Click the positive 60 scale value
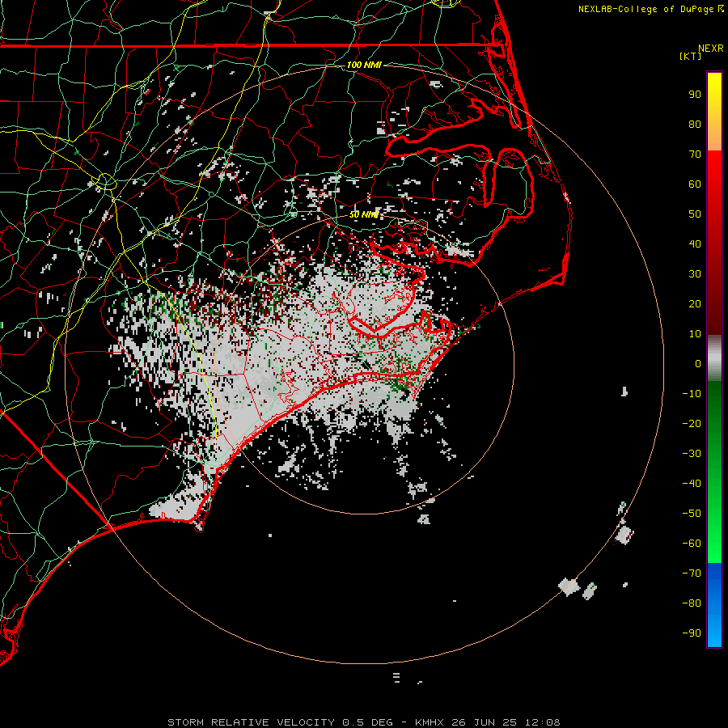 (695, 184)
